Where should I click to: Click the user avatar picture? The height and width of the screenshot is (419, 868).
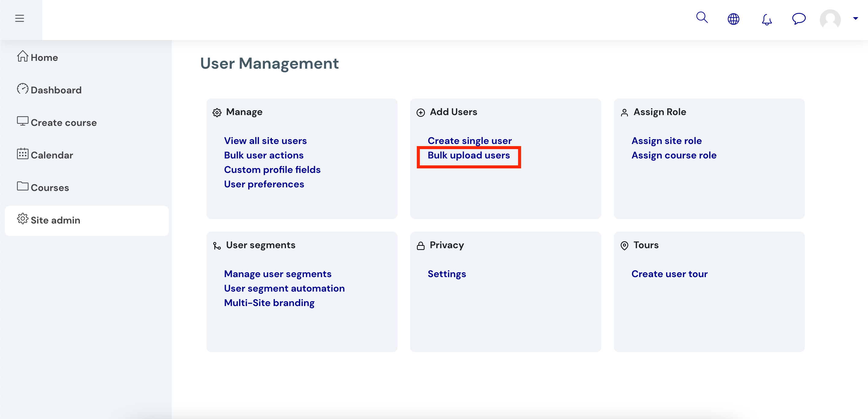coord(830,20)
